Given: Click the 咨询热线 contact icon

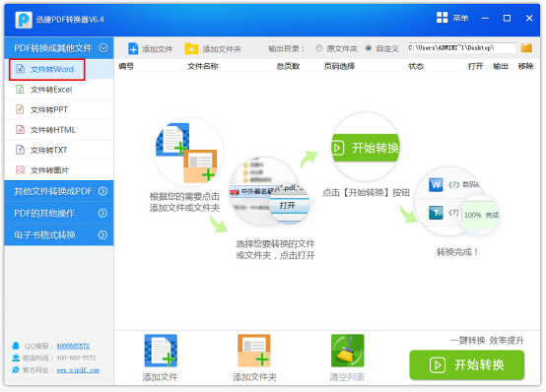Looking at the screenshot, I should [16, 358].
